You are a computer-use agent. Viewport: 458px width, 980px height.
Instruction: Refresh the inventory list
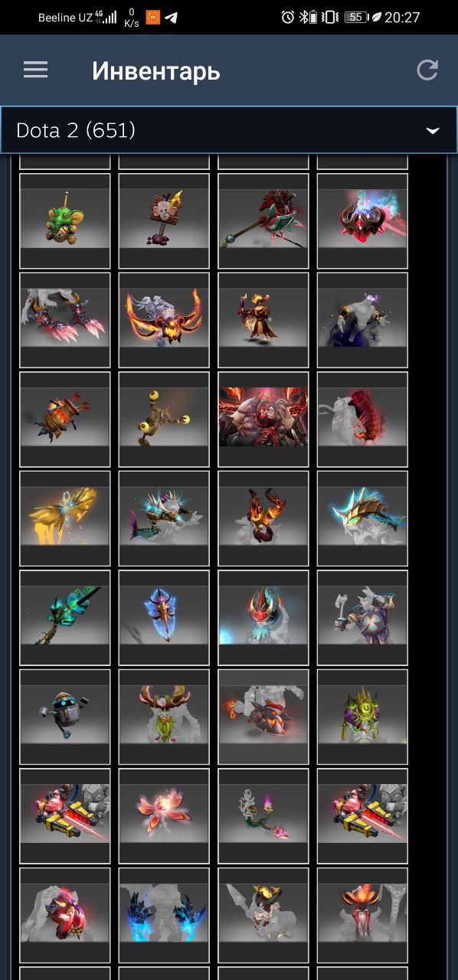427,70
